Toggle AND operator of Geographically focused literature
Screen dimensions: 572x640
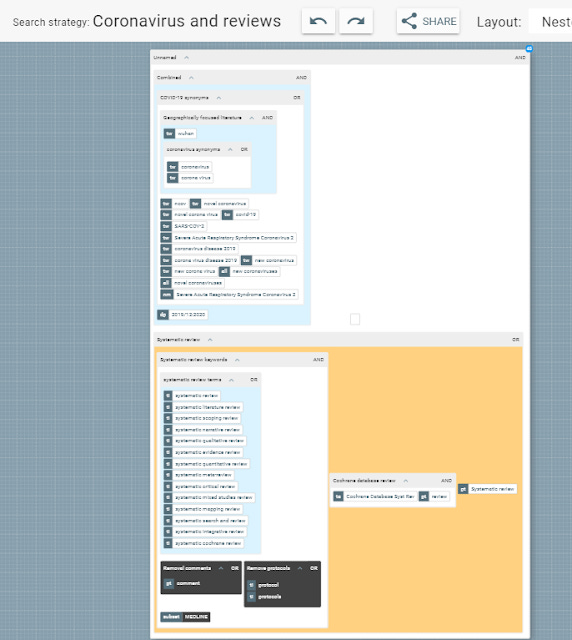[267, 118]
